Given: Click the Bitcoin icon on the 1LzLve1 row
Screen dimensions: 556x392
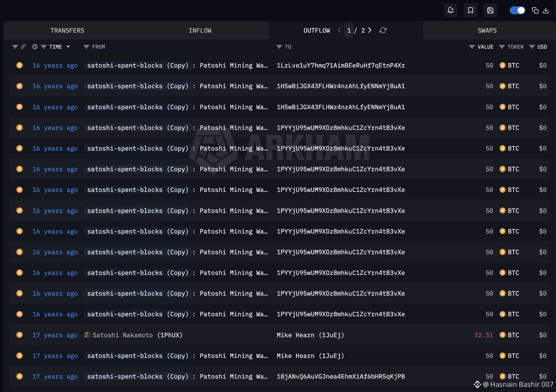Looking at the screenshot, I should click(x=20, y=65).
